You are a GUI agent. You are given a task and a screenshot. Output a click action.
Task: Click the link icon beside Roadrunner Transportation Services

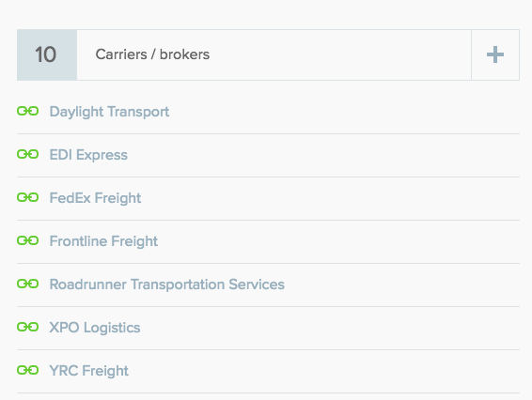coord(28,284)
